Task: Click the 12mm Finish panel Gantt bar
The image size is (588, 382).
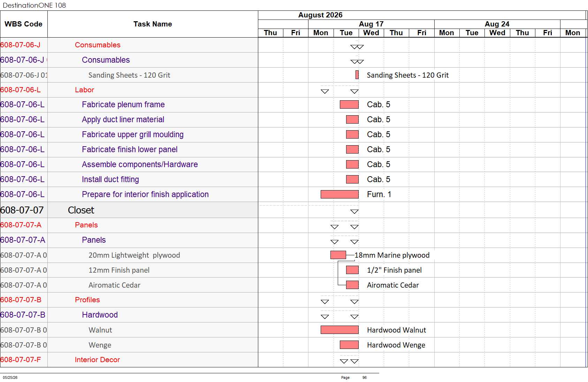Action: coord(352,270)
